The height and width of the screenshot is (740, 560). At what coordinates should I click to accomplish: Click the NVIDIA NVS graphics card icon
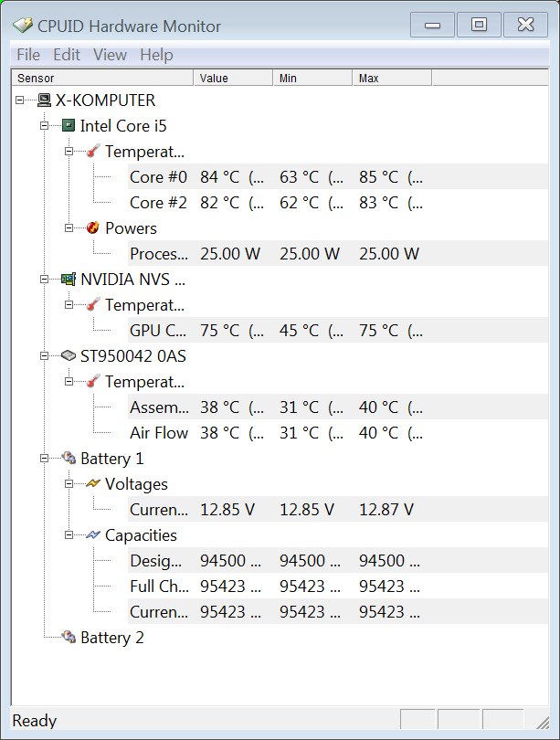[x=69, y=280]
